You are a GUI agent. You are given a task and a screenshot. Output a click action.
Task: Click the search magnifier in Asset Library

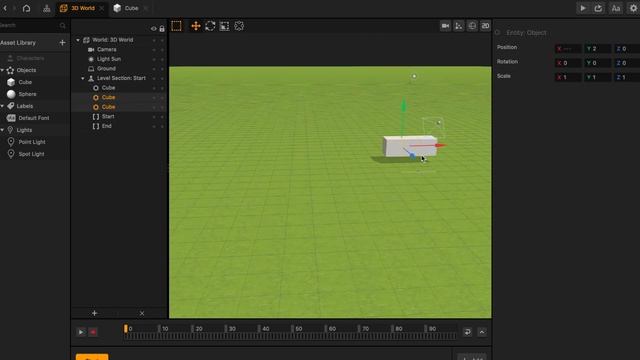pos(62,26)
